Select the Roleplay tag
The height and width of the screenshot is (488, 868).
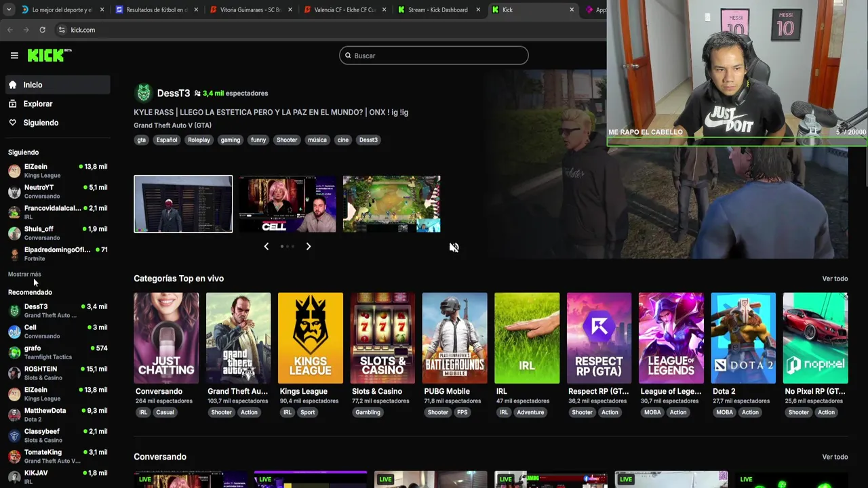click(x=199, y=140)
